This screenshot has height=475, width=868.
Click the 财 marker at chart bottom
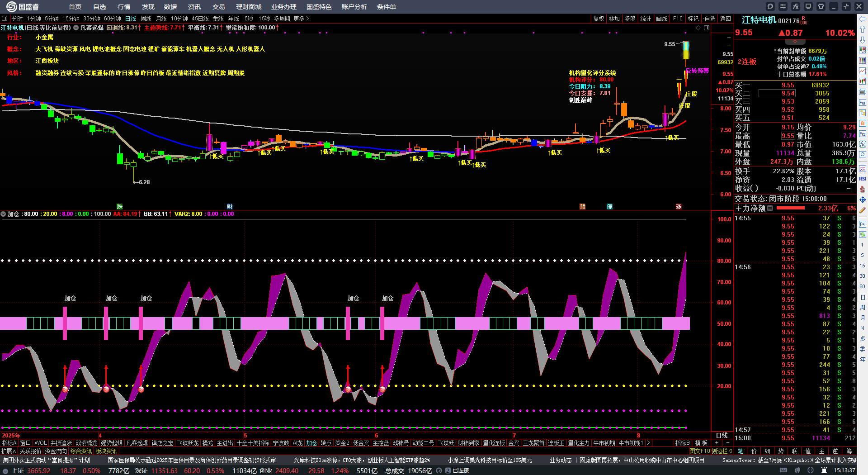(x=230, y=206)
